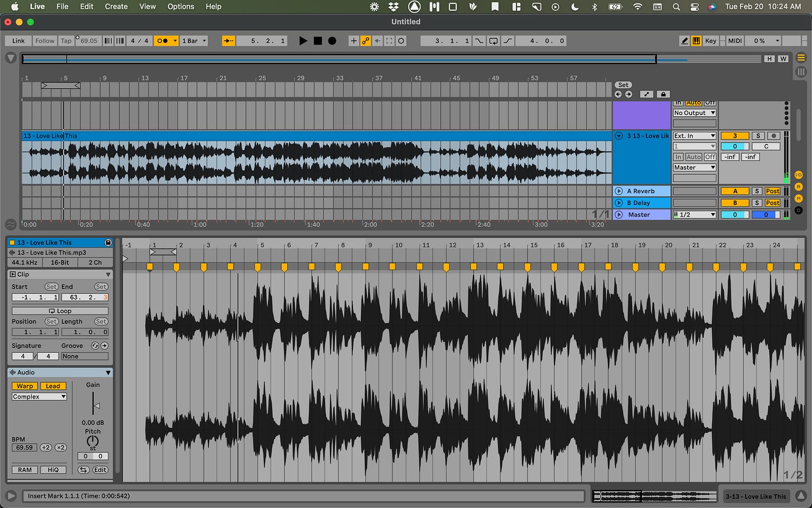
Task: Open the Create menu
Action: coord(116,7)
